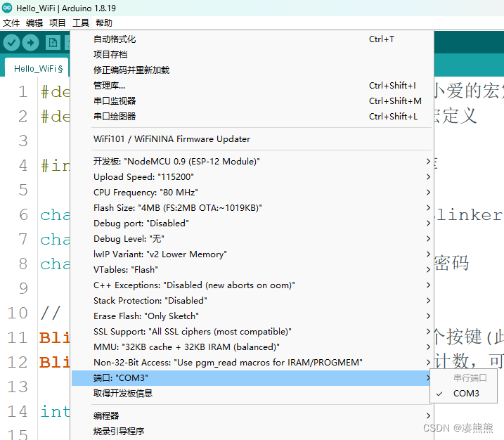Image resolution: width=504 pixels, height=440 pixels.
Task: Select checked COM3 serial port
Action: (463, 394)
